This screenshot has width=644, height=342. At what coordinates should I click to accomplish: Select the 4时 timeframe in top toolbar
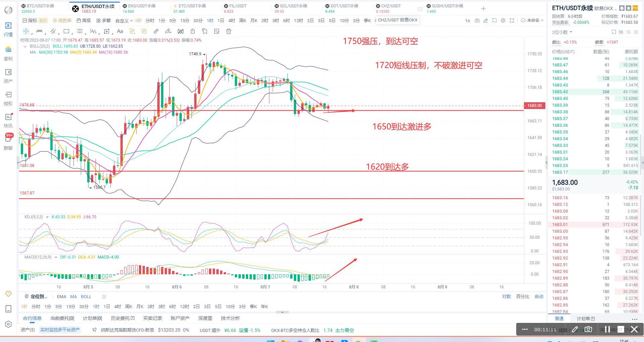pos(231,20)
